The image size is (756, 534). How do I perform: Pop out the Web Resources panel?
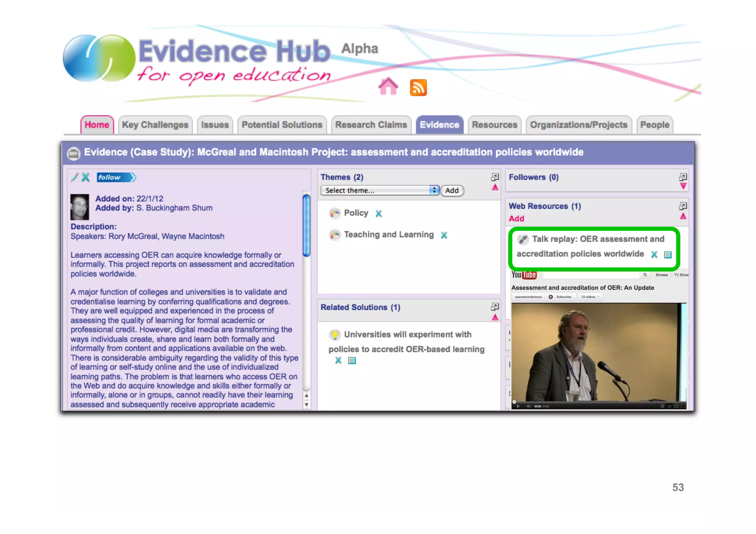(683, 206)
